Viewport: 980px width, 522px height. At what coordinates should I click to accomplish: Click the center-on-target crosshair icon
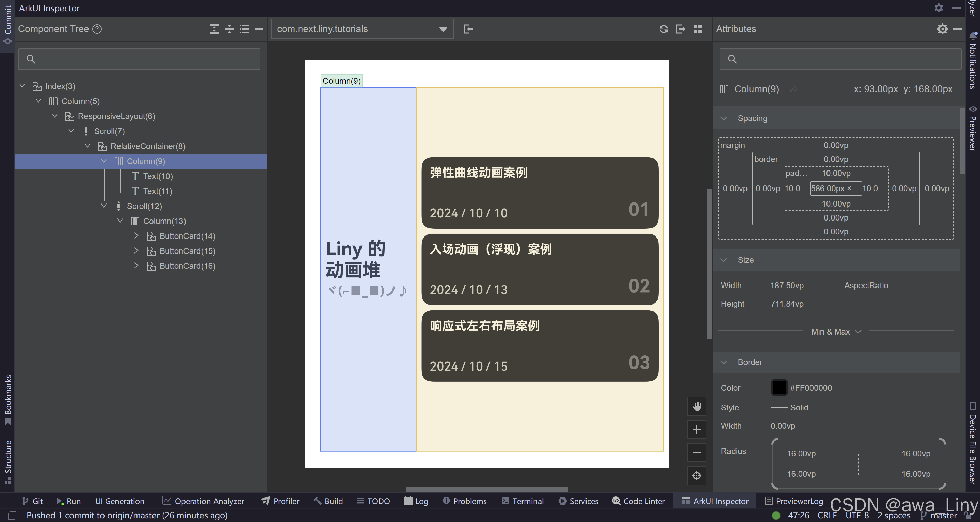point(696,476)
